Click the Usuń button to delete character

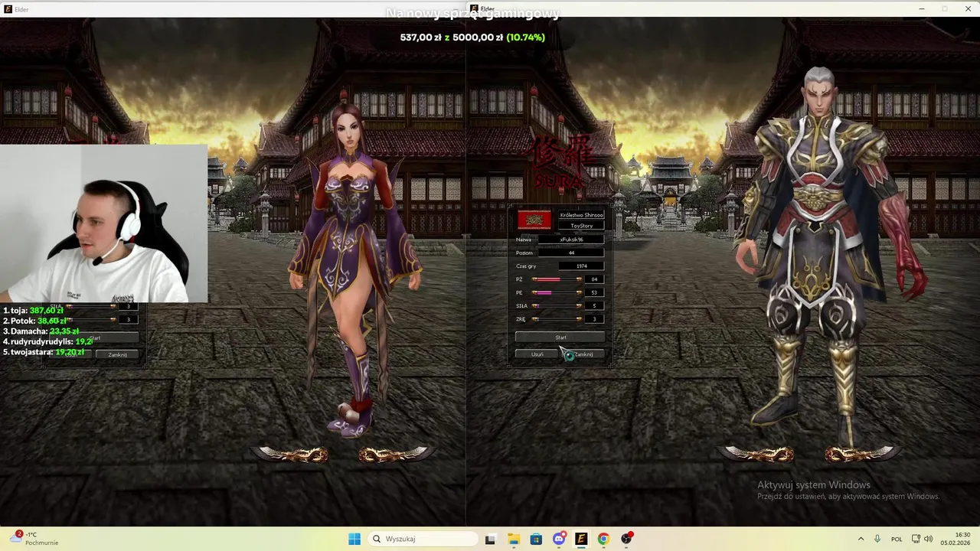coord(537,354)
